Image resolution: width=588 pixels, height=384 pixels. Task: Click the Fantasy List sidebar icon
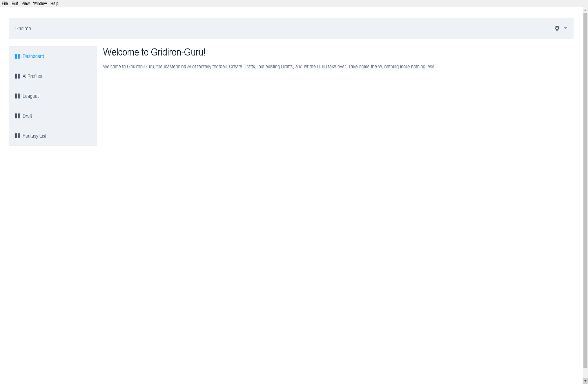pyautogui.click(x=17, y=136)
